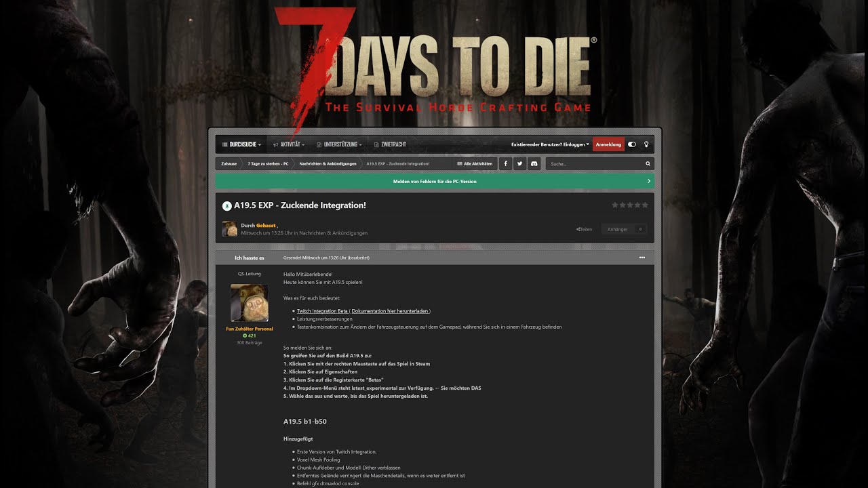Click the 'Befehl gfx dtmaxlod console' item
Screen dimensions: 868x488
328,483
